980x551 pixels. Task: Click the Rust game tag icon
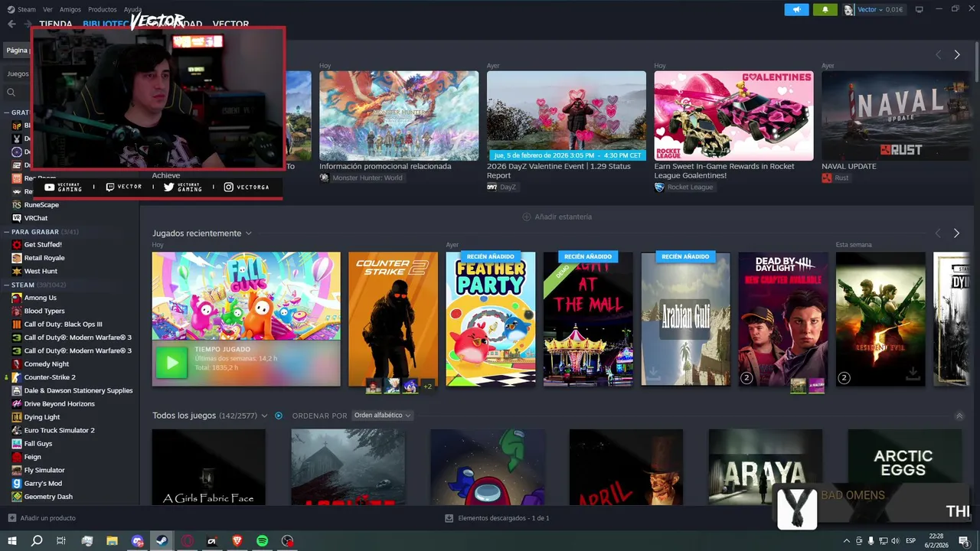pos(827,178)
